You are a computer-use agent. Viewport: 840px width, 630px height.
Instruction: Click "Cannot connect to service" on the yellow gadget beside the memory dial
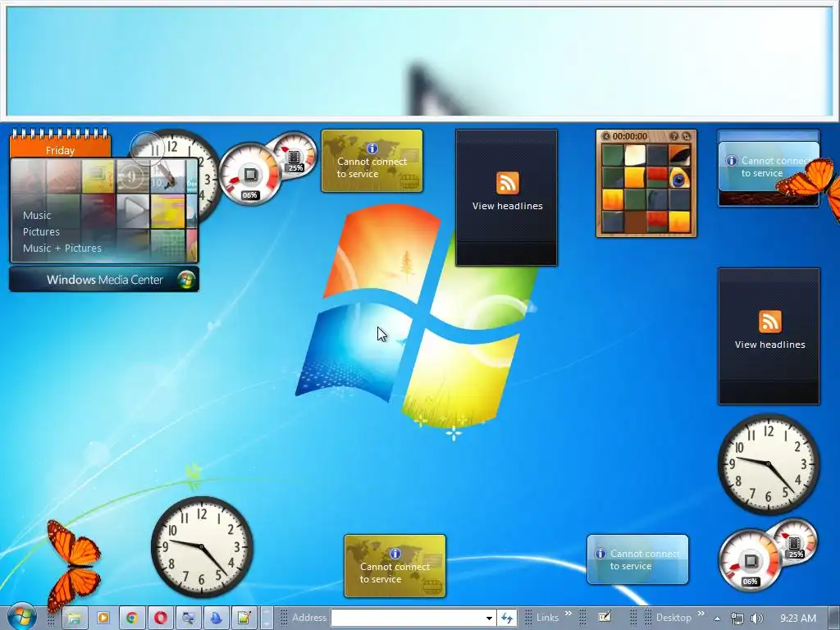pyautogui.click(x=372, y=167)
